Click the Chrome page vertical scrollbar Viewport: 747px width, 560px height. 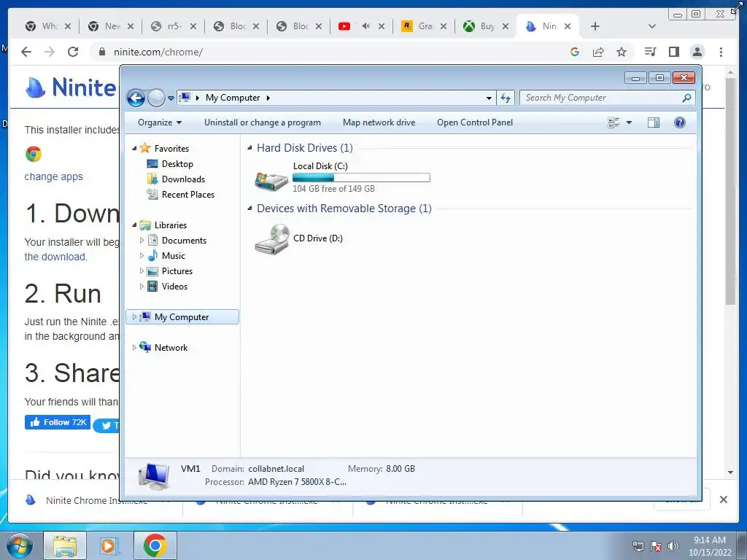click(x=730, y=192)
